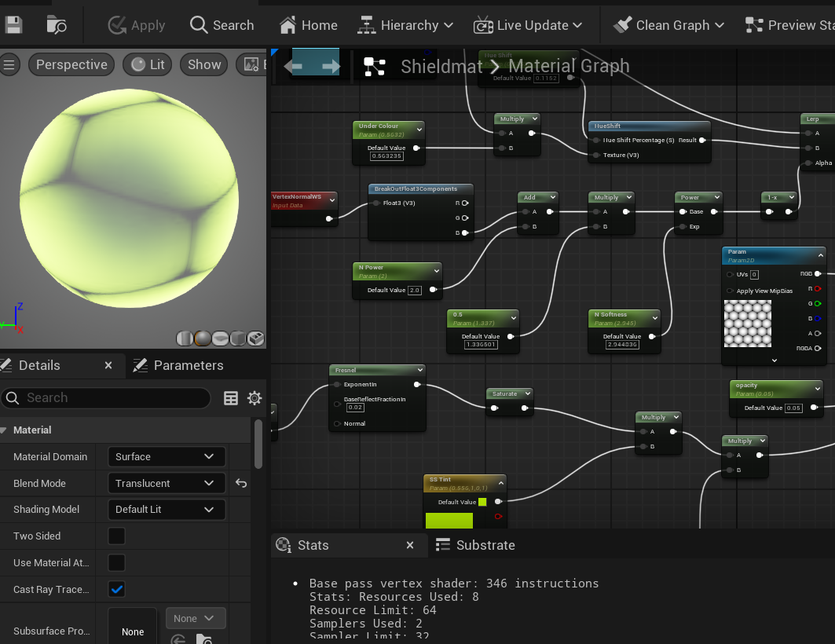Viewport: 835px width, 644px height.
Task: Click the Subsurface Profile None thumbnail
Action: tap(133, 626)
